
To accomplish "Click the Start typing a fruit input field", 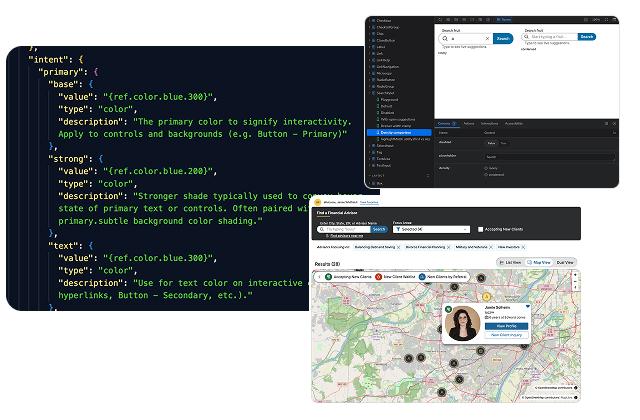I will [x=550, y=37].
